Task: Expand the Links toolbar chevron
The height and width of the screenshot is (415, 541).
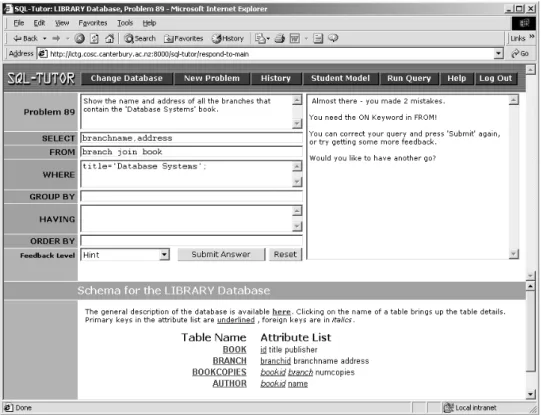Action: click(x=532, y=36)
